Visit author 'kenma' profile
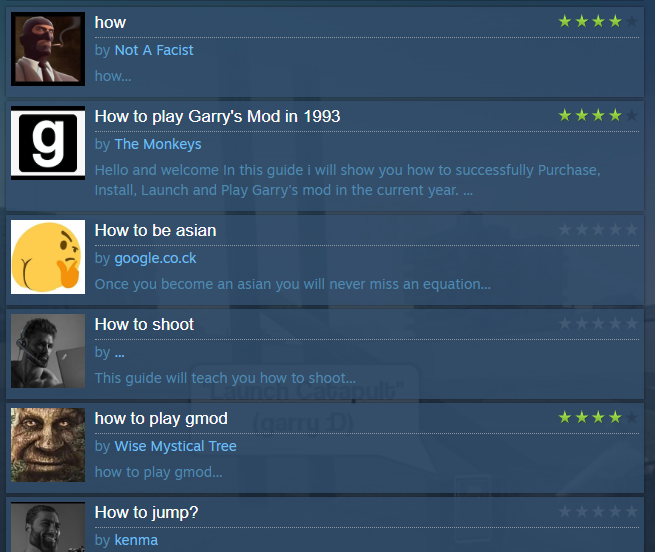 pyautogui.click(x=136, y=540)
